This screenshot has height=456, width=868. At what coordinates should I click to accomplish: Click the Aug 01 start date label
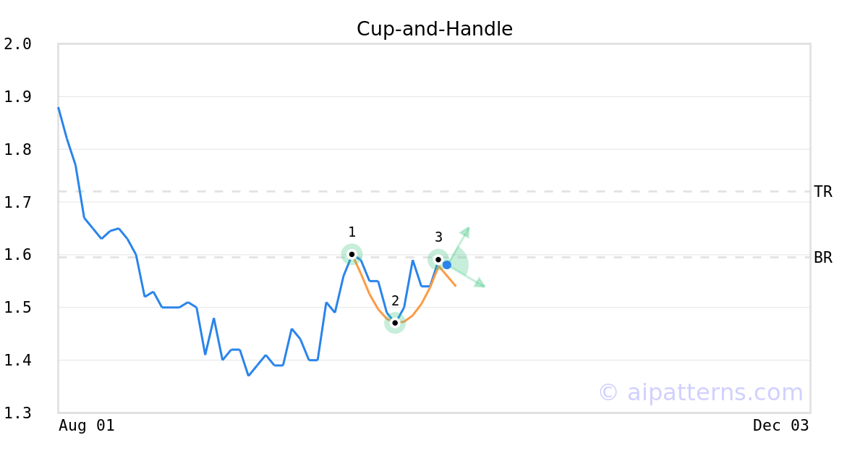87,426
